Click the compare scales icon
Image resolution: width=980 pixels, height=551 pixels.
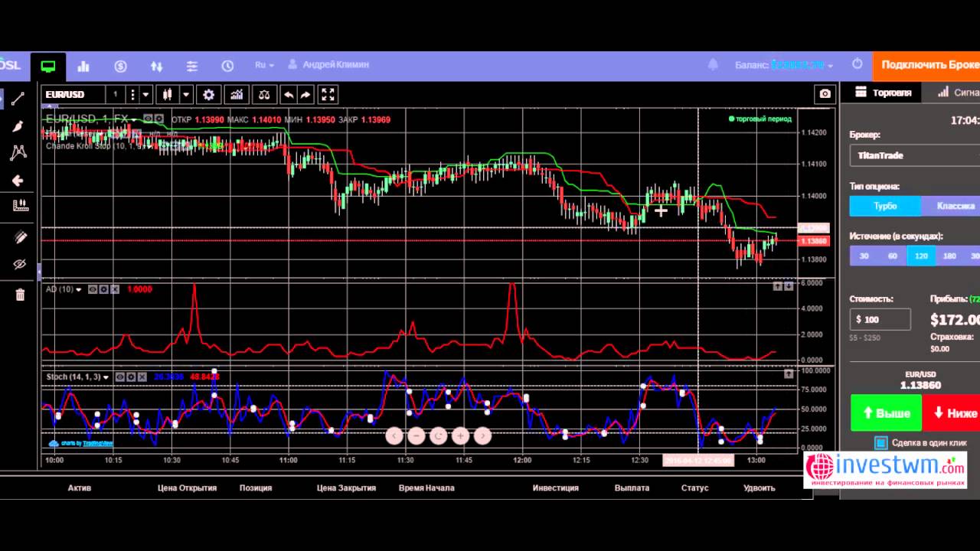click(x=264, y=95)
